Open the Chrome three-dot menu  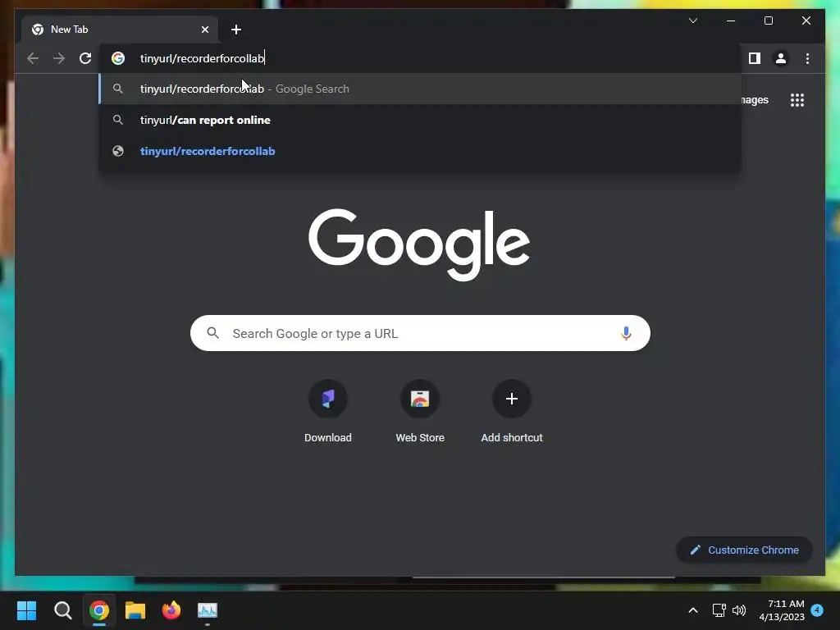tap(807, 58)
